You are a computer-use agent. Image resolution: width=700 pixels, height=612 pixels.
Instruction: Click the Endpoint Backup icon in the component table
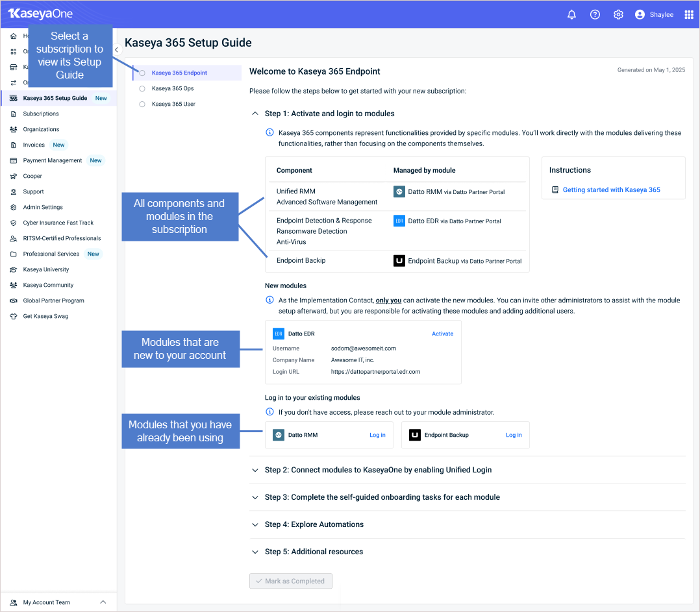399,261
